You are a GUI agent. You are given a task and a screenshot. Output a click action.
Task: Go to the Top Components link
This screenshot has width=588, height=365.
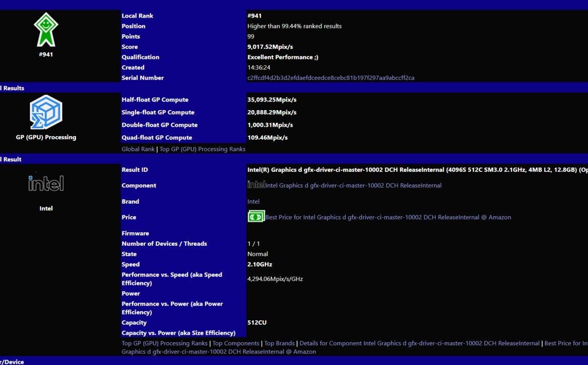click(236, 343)
